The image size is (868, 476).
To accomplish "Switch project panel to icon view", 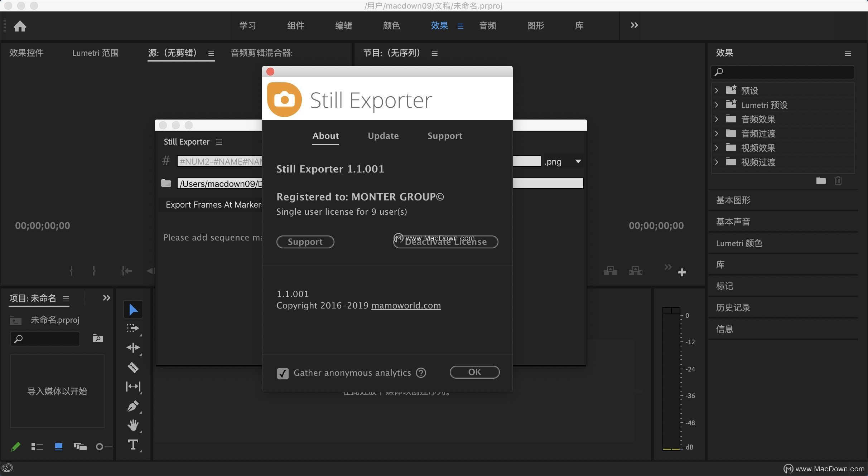I will [59, 447].
